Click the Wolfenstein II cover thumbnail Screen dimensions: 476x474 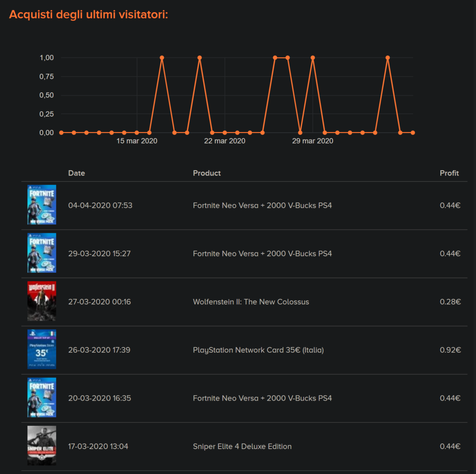coord(41,301)
